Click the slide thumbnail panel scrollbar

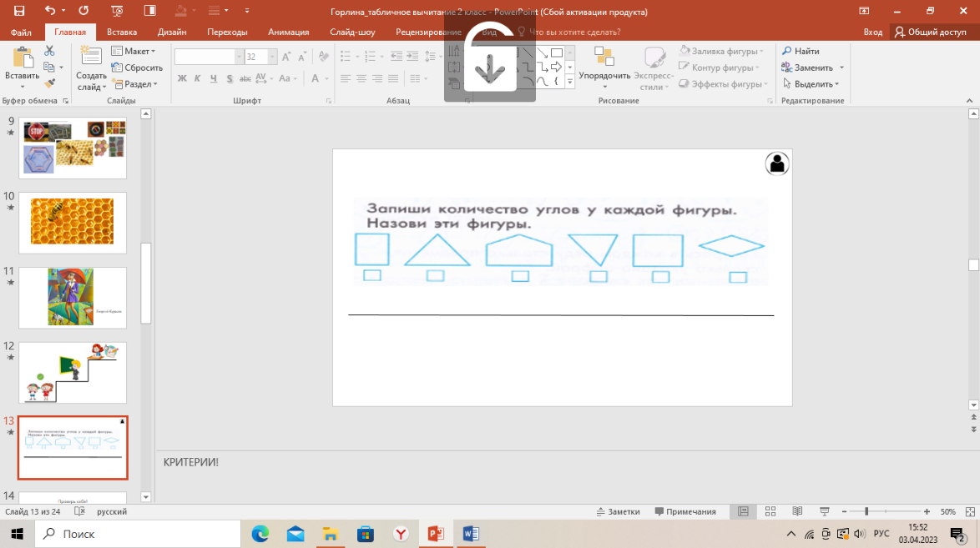tap(145, 283)
